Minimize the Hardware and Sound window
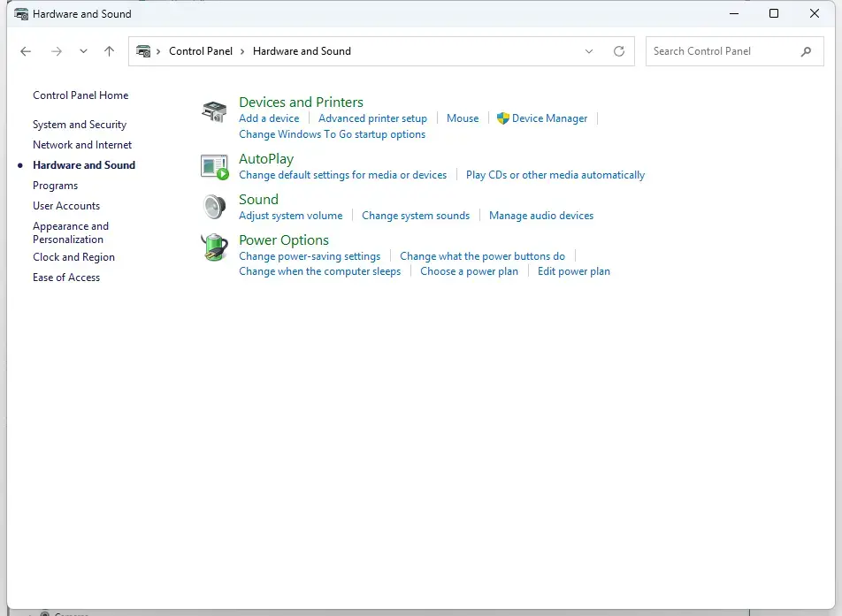The width and height of the screenshot is (842, 616). tap(733, 13)
